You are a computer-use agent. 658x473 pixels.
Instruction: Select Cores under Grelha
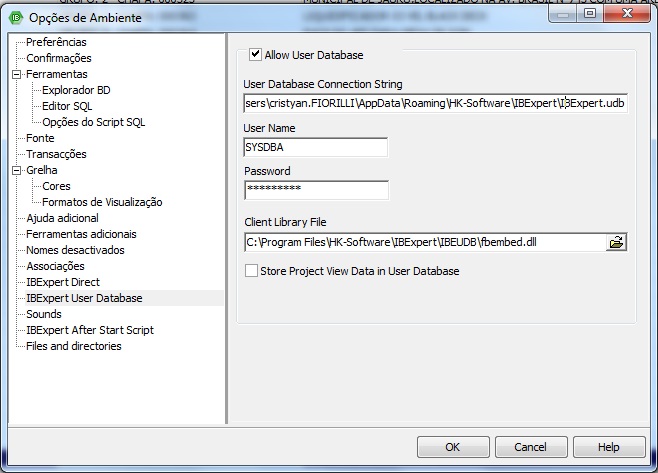tap(56, 186)
